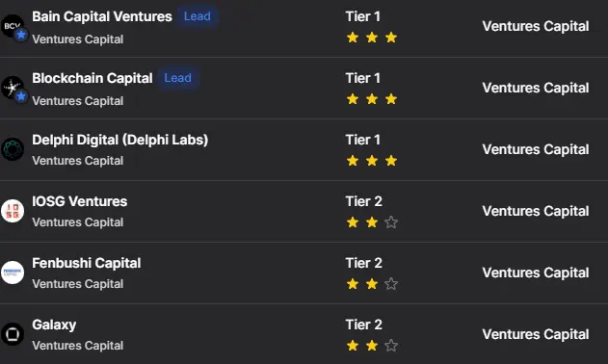Click the IOSG Ventures logo icon
The height and width of the screenshot is (364, 608).
(13, 211)
